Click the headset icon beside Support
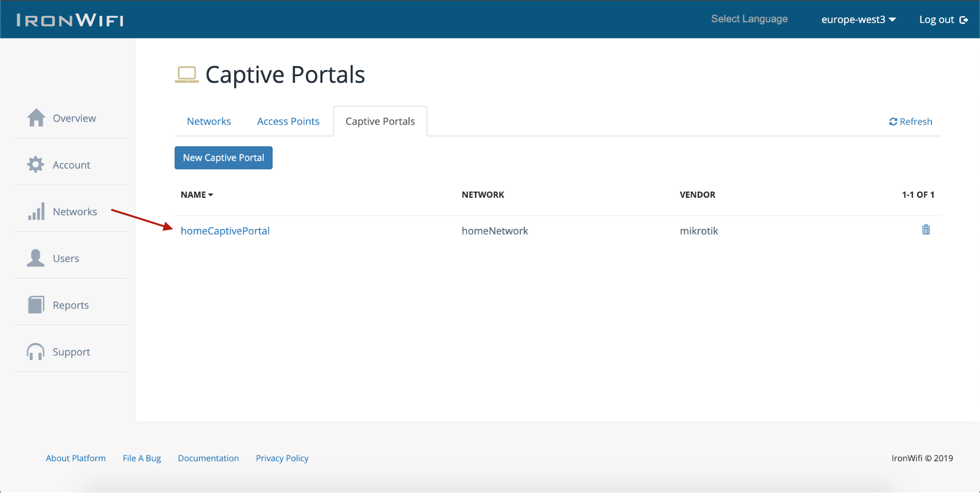 35,351
